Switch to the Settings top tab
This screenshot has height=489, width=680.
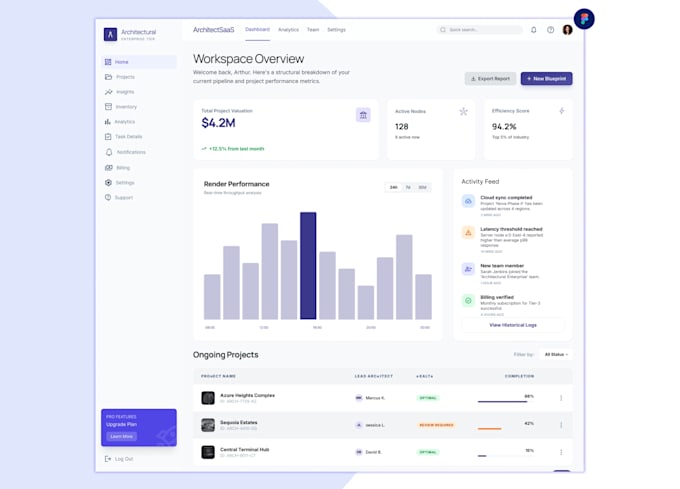(337, 30)
